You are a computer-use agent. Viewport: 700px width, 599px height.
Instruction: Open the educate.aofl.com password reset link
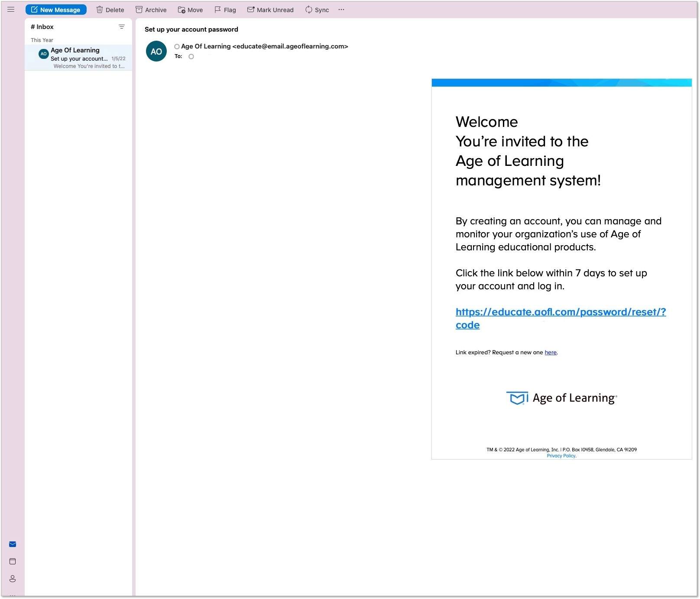point(561,318)
